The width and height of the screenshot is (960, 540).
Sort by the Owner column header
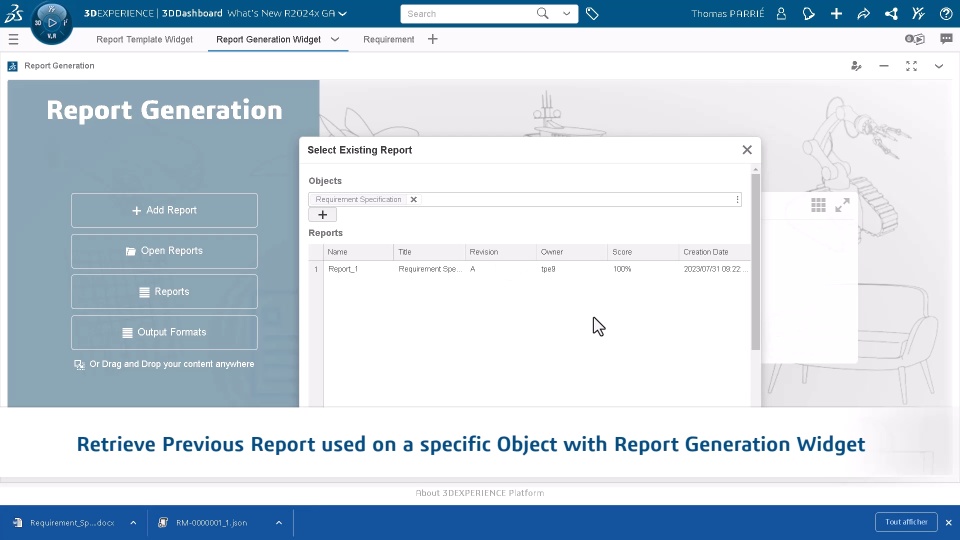click(x=572, y=252)
